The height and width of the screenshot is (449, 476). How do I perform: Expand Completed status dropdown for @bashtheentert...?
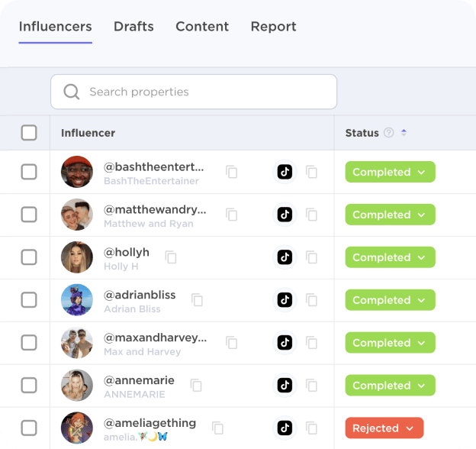(x=390, y=172)
